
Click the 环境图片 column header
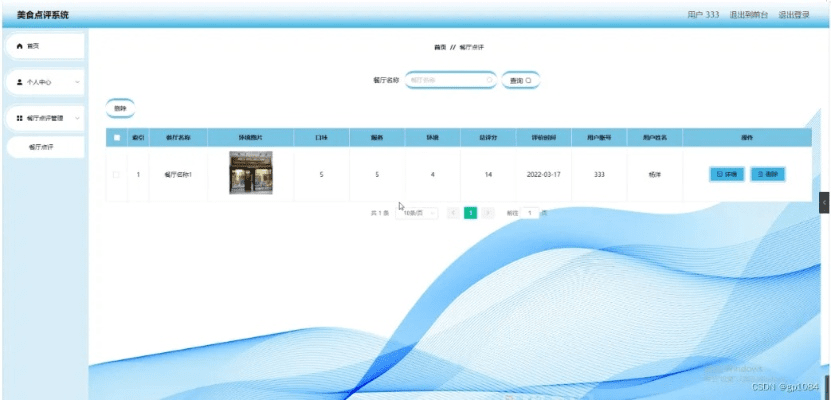[251, 137]
